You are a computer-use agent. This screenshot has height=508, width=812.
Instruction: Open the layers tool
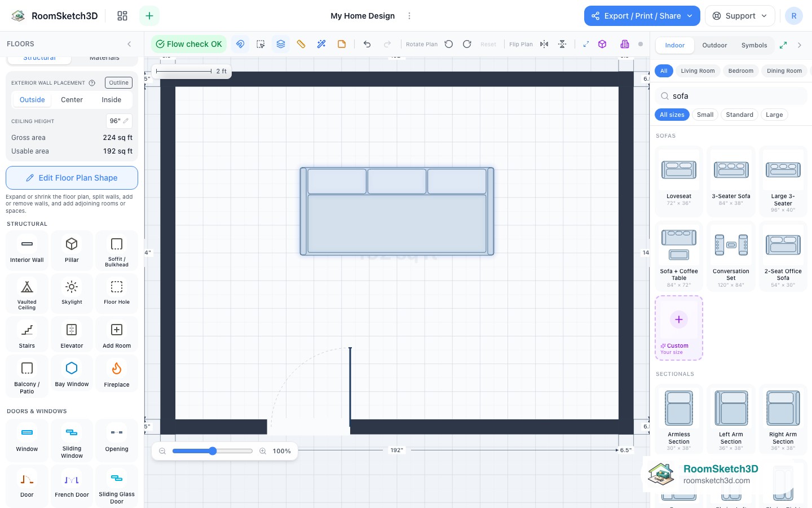coord(281,44)
